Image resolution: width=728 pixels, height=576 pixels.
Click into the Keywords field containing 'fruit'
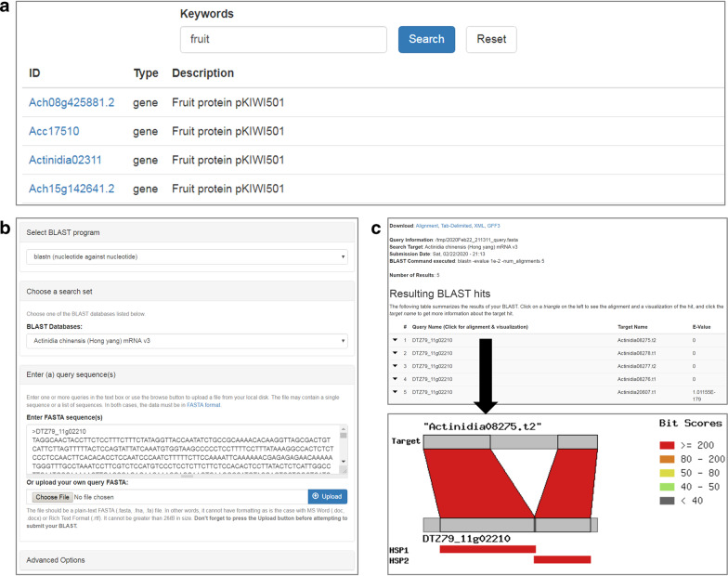[x=282, y=40]
